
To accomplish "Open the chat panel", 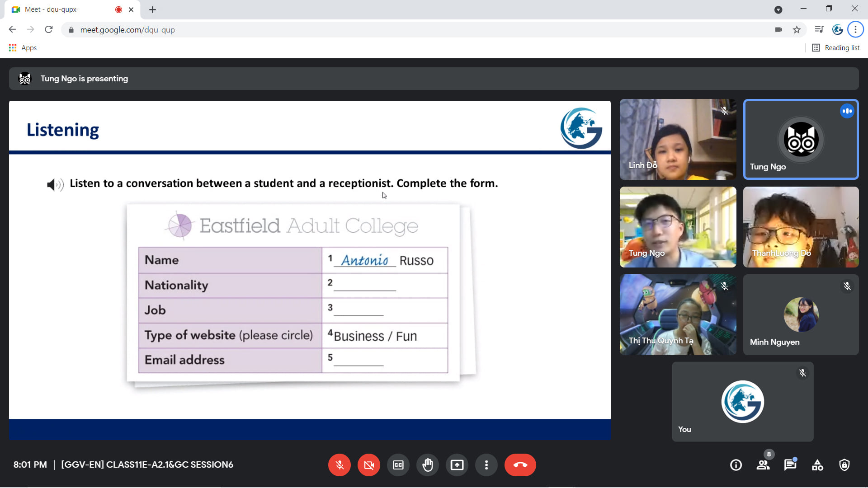I will (x=790, y=465).
